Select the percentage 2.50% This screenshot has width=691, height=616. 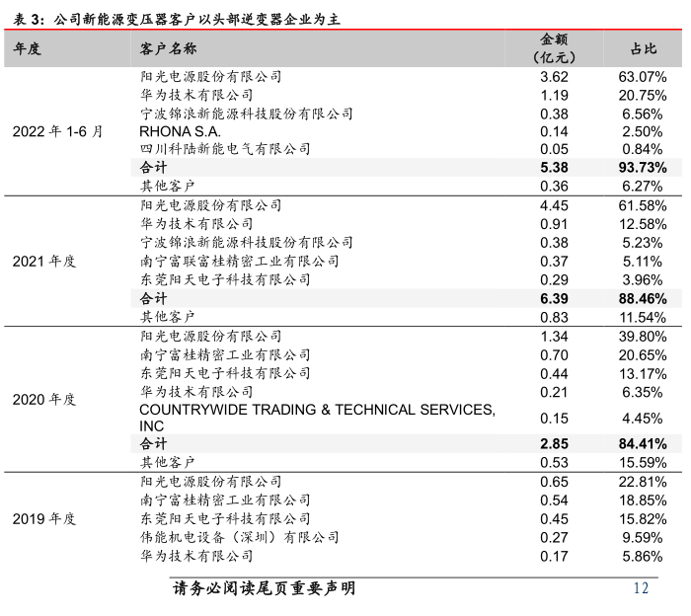pyautogui.click(x=642, y=131)
